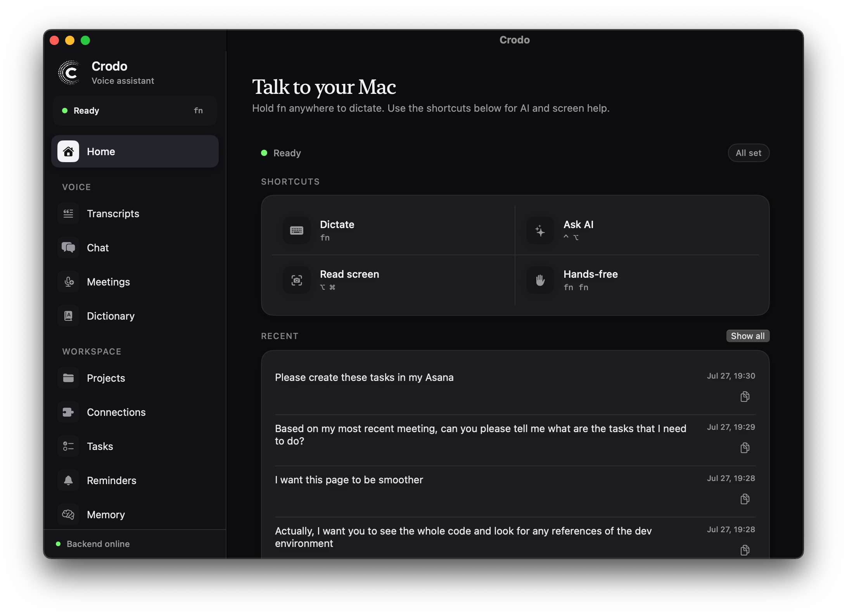Viewport: 847px width, 616px height.
Task: Select 'I want this page to be smoother' entry
Action: (349, 480)
